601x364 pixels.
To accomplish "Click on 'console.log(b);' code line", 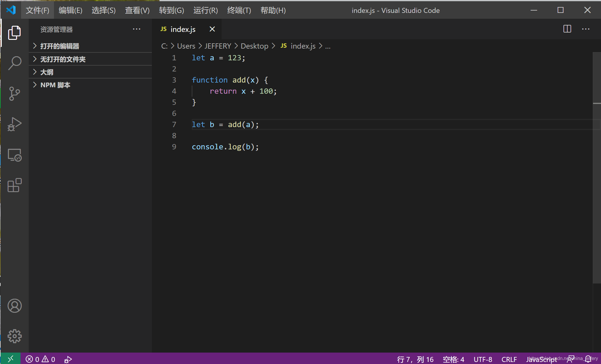I will (225, 147).
